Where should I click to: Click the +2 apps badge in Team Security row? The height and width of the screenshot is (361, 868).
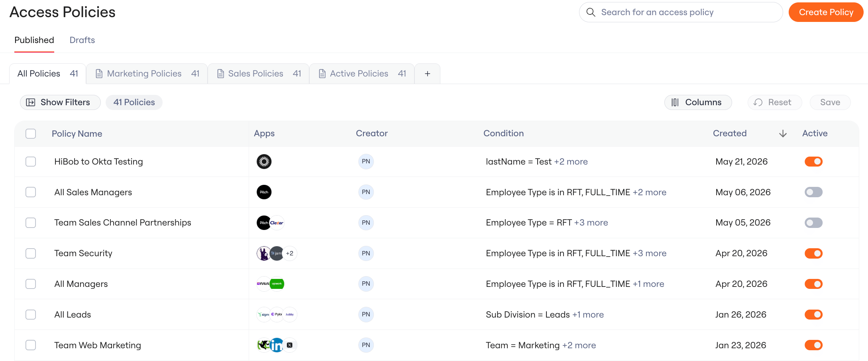(x=290, y=253)
